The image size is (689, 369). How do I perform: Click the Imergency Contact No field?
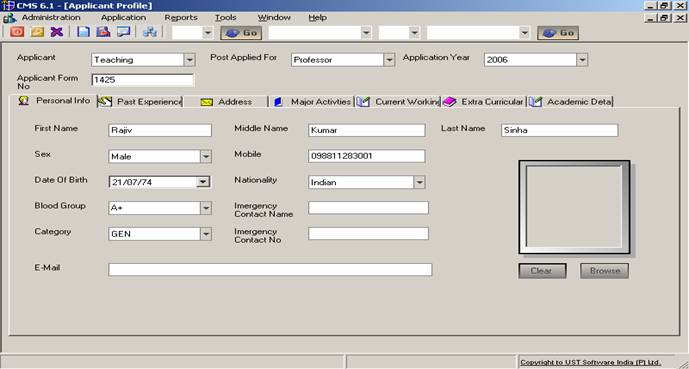[x=368, y=234]
